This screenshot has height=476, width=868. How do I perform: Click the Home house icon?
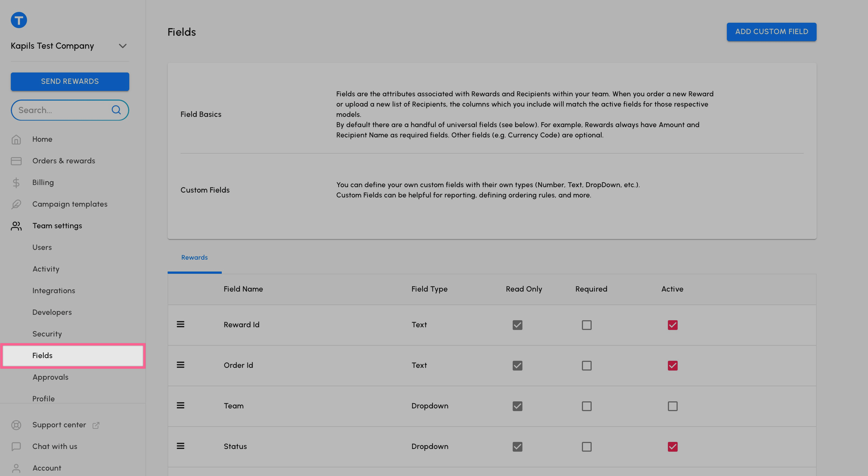pos(16,139)
